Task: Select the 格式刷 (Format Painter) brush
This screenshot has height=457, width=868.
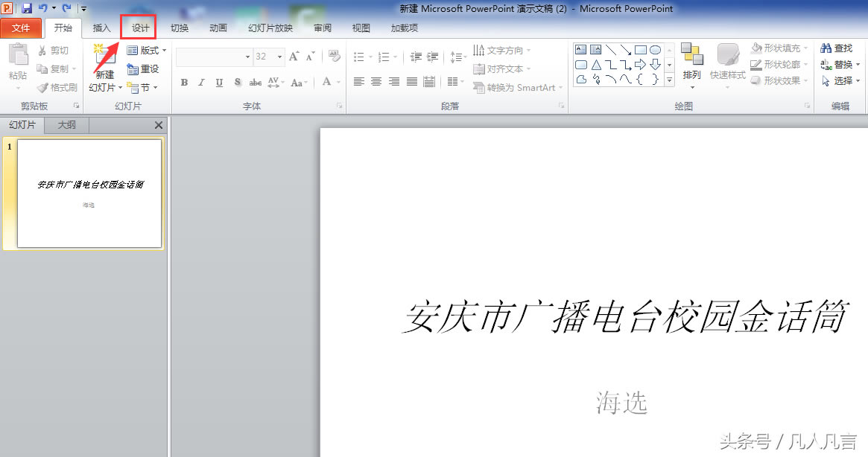Action: point(57,87)
